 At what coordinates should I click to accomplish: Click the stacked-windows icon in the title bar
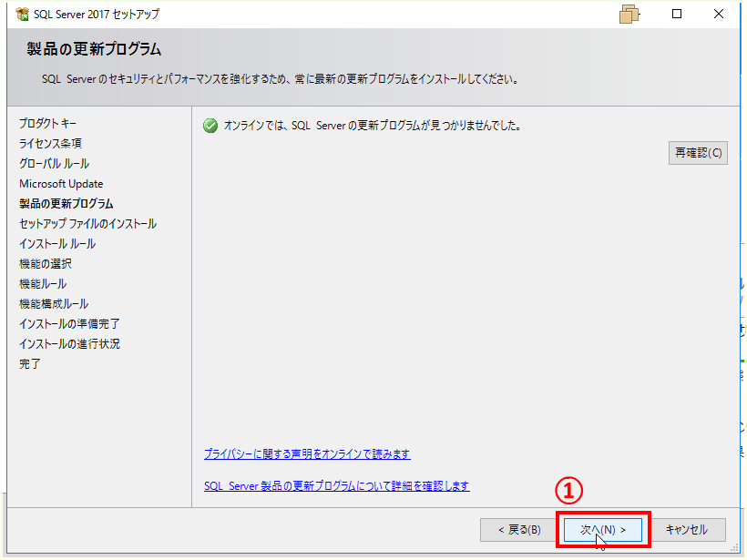pyautogui.click(x=629, y=15)
